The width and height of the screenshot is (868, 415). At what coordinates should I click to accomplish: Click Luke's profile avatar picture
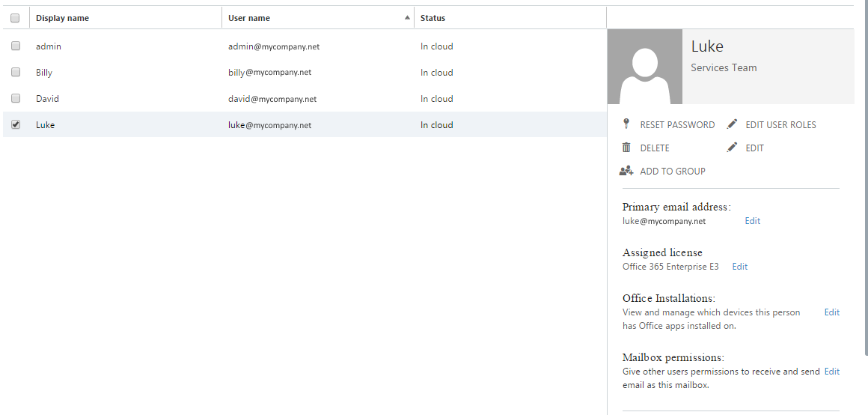point(644,67)
